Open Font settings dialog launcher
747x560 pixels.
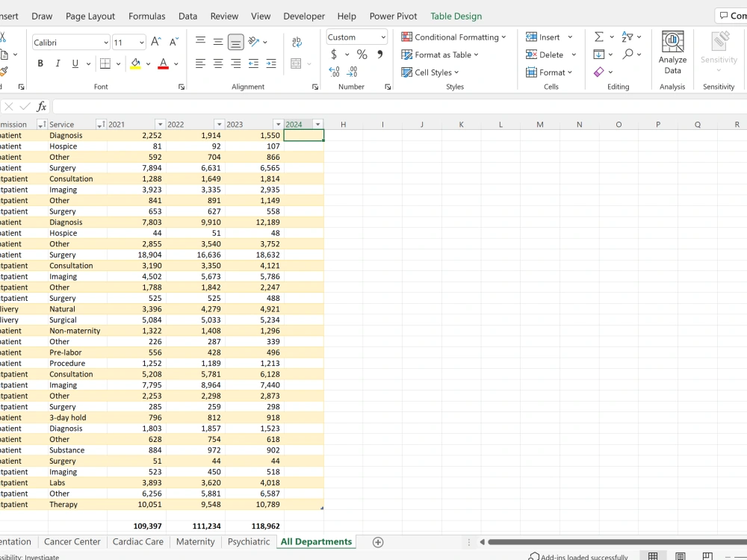(182, 87)
